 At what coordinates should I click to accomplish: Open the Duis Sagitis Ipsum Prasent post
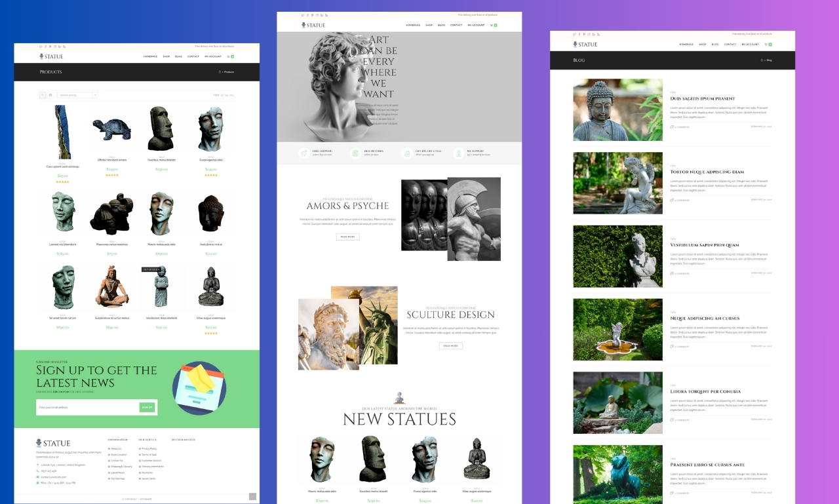tap(702, 99)
